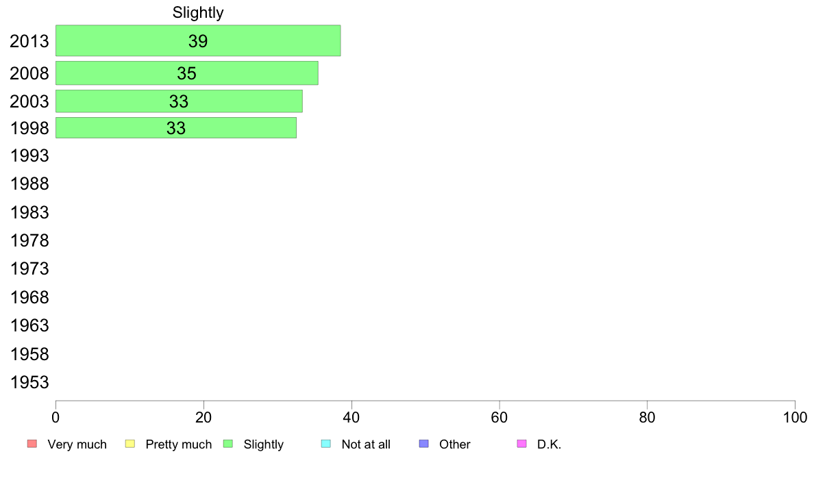
Task: Select the 1998 bar showing 33
Action: point(176,127)
